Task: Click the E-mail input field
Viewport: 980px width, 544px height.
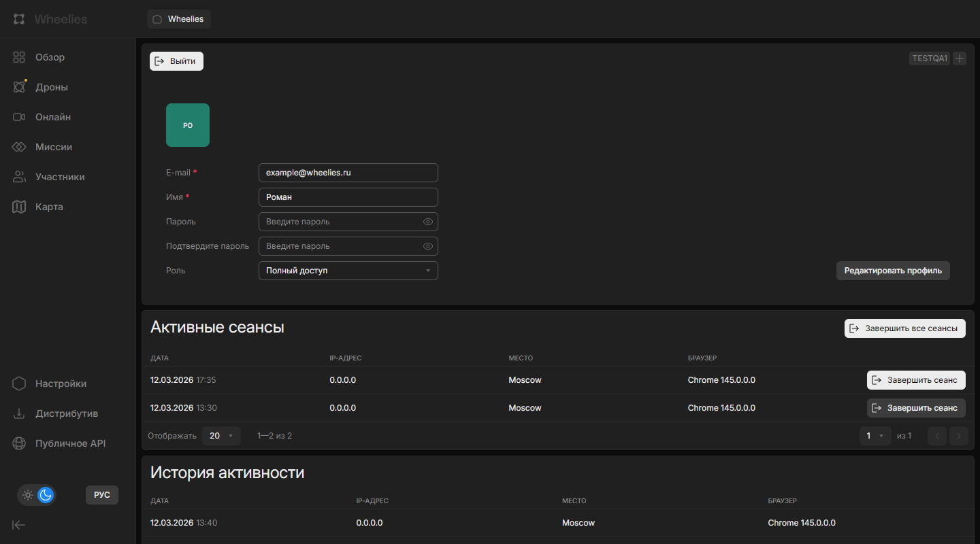Action: click(348, 173)
